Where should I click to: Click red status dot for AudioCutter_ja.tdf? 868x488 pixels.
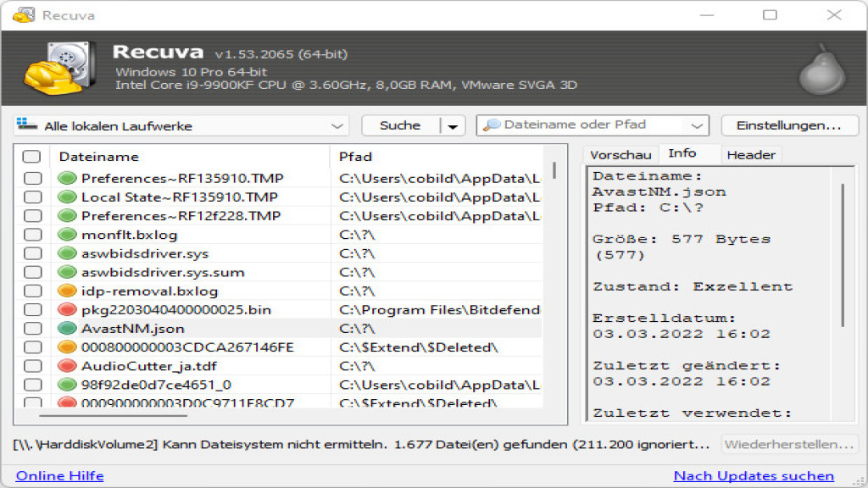[x=67, y=366]
